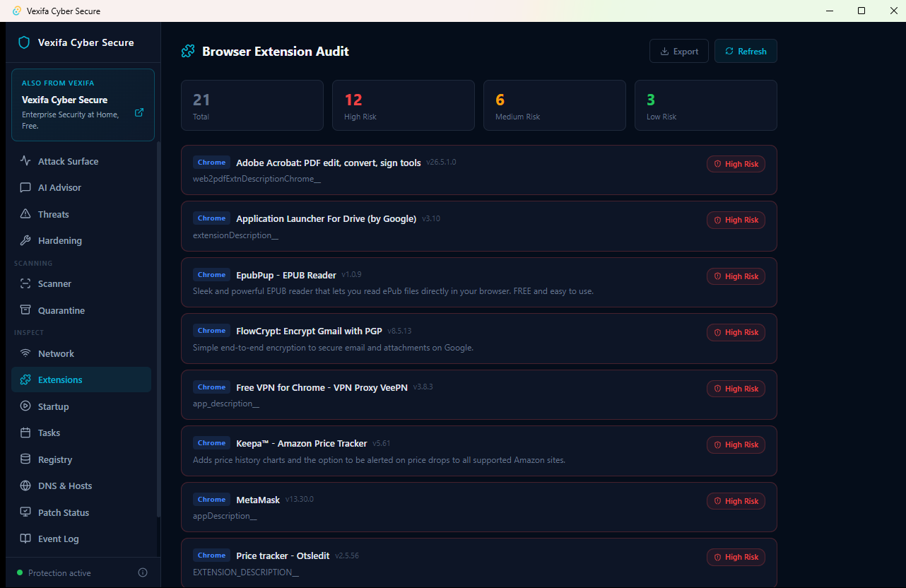Open the Threats page

[x=81, y=214]
